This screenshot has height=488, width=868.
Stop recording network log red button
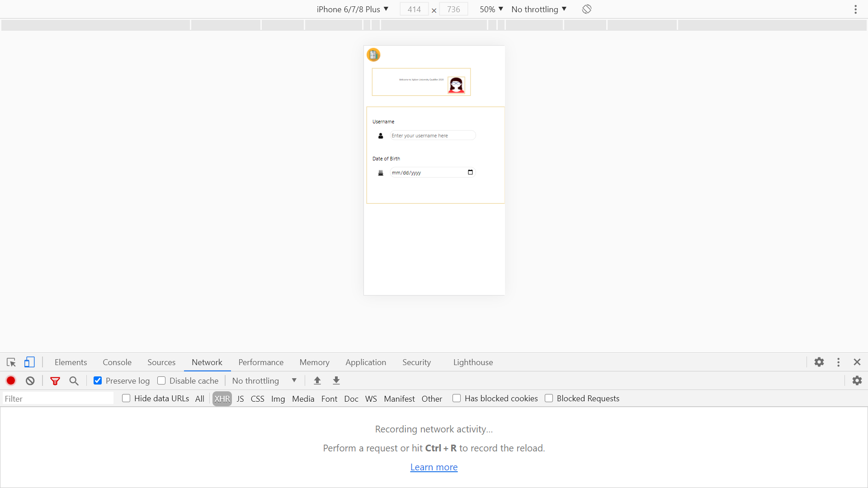[11, 381]
